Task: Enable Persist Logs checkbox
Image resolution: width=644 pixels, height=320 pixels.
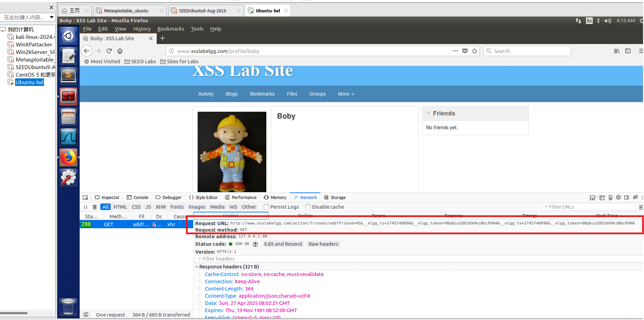Action: [x=266, y=207]
